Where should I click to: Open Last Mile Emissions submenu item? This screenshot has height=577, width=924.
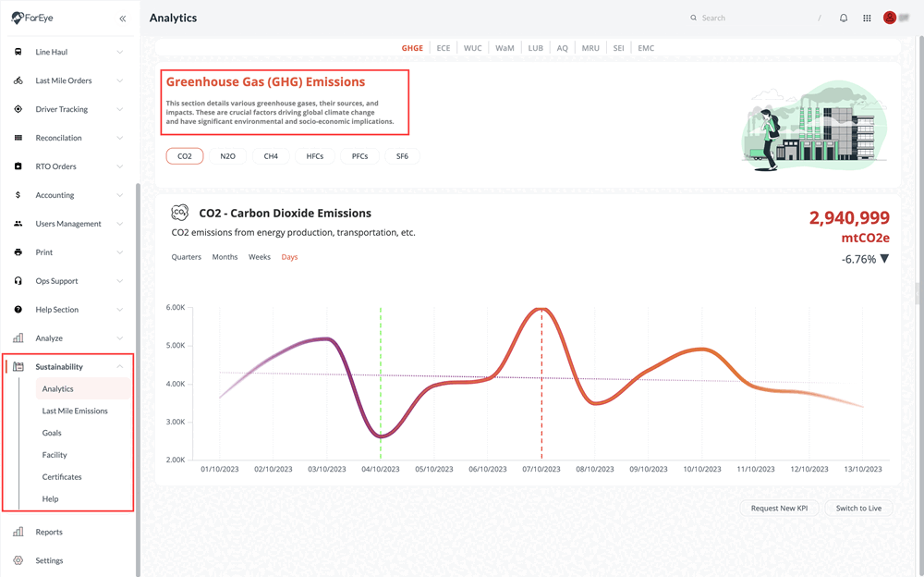(x=75, y=411)
